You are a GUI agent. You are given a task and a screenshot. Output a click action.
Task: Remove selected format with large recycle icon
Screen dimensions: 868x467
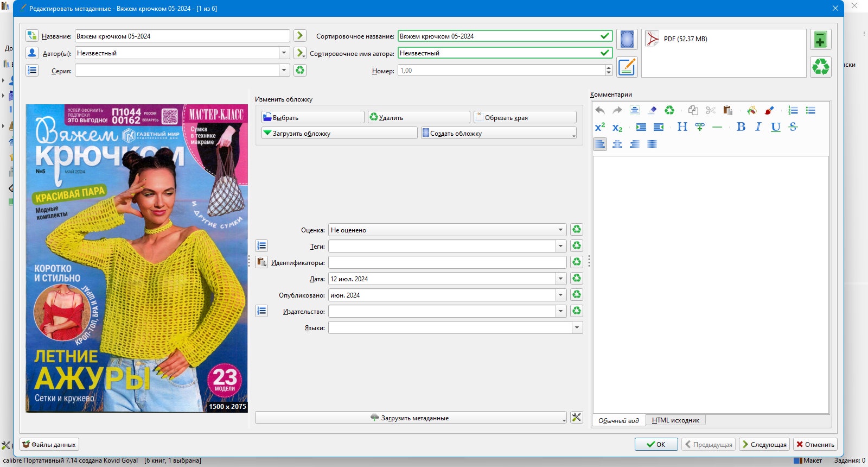[x=820, y=67]
